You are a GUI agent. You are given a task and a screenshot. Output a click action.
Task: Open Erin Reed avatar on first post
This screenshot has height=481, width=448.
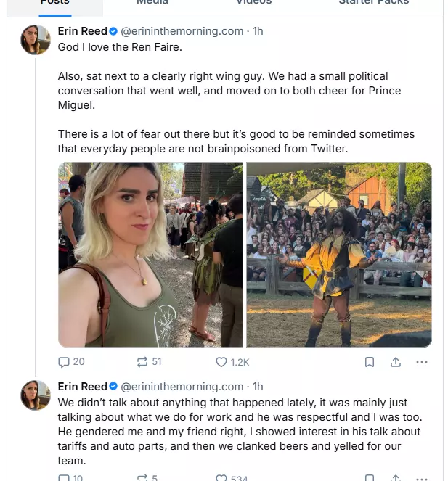coord(36,40)
